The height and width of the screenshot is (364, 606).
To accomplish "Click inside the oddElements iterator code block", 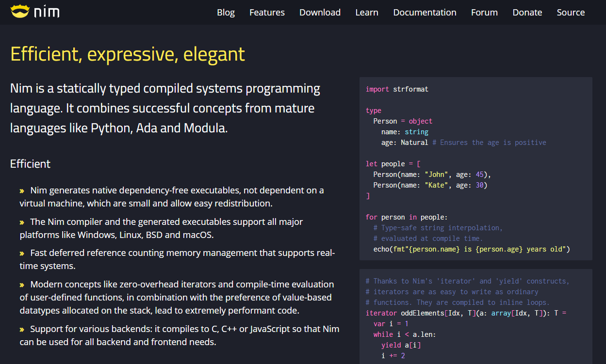I will click(x=476, y=317).
